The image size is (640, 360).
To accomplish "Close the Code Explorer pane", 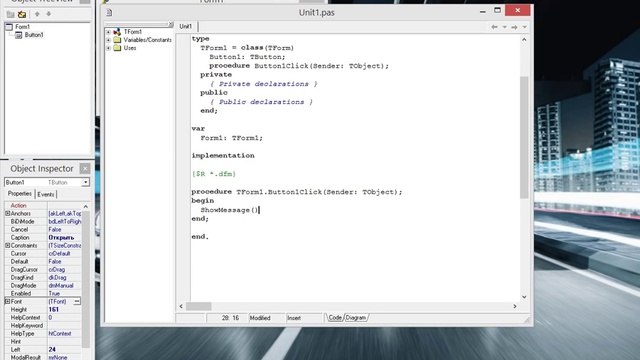I will point(171,24).
